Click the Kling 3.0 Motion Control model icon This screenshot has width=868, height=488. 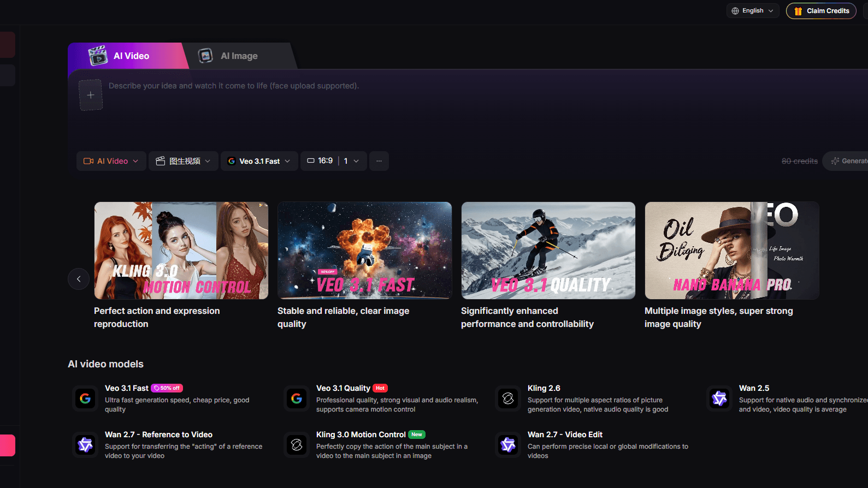(x=297, y=445)
